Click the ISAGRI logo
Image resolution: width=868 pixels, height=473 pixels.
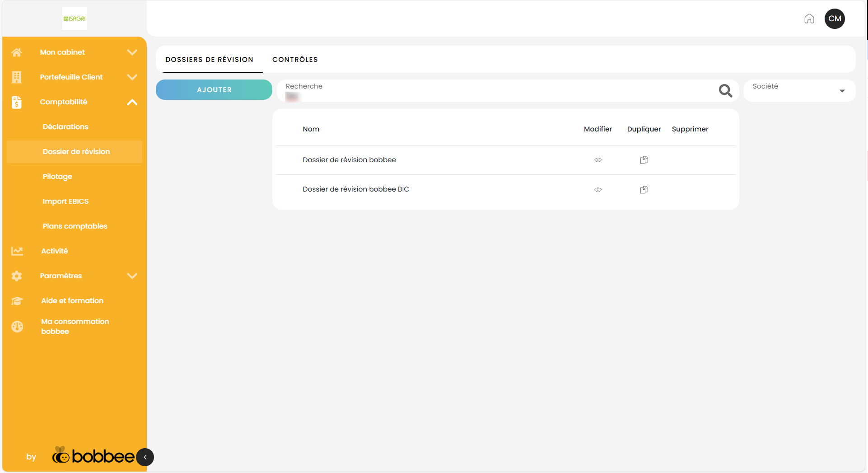click(x=75, y=19)
